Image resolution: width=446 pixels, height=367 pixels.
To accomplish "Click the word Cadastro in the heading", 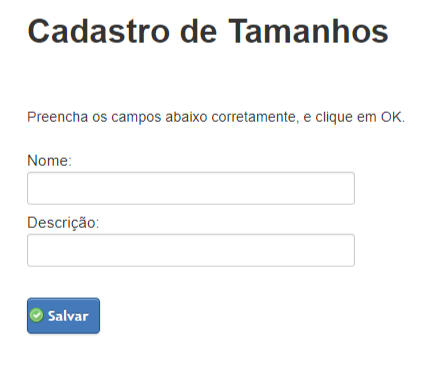I will 99,31.
